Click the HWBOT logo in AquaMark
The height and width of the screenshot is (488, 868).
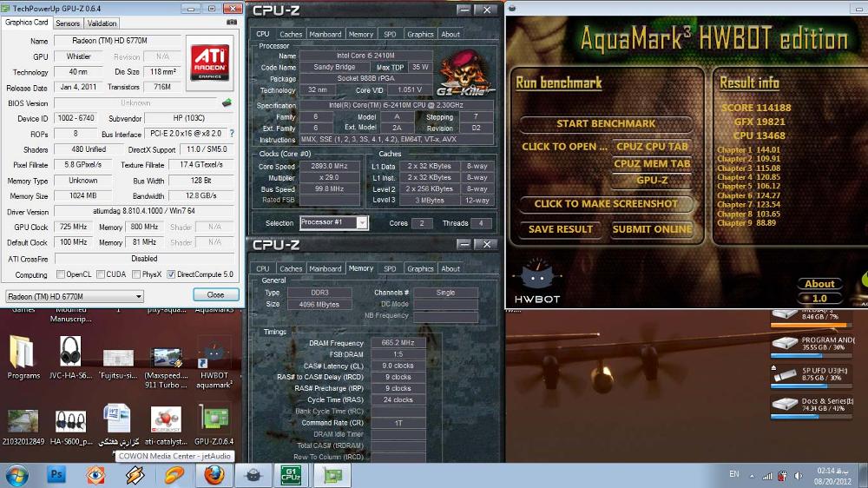click(x=537, y=281)
